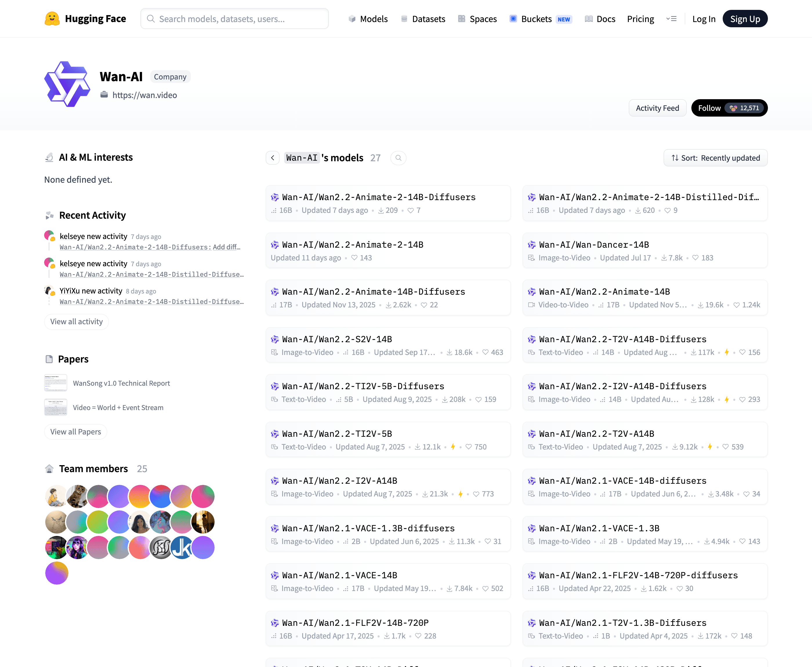Open the Wan-AI/Wan2.2-T2V-A14B-Diffusers model card
Image resolution: width=812 pixels, height=667 pixels.
click(645, 345)
